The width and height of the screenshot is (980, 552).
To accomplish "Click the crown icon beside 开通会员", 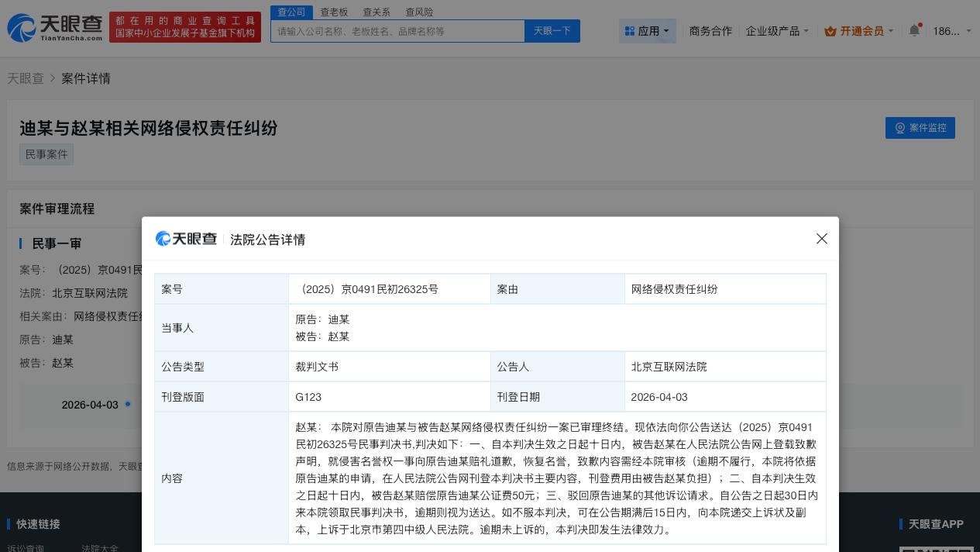I will 831,31.
